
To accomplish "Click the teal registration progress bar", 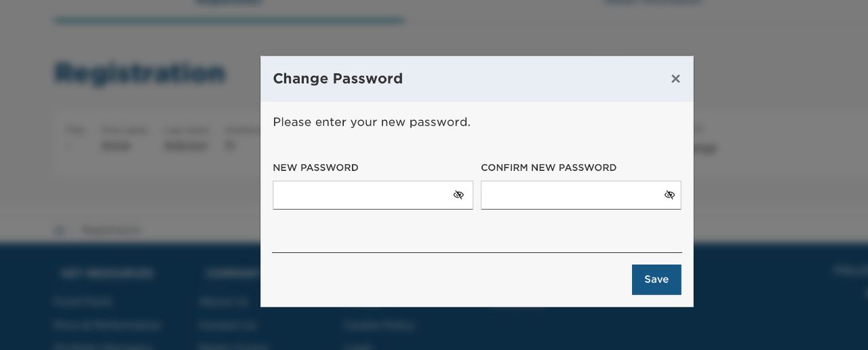I will coord(229,20).
